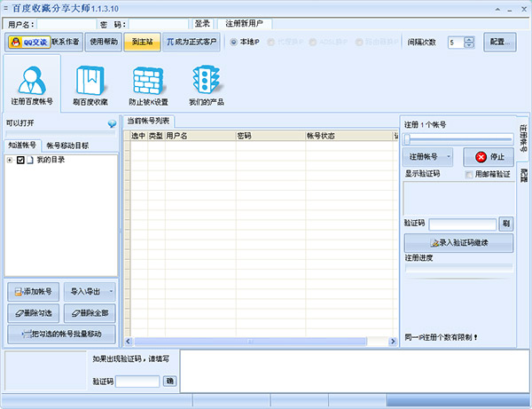Decrease 间隔次数 with down arrow
Image resolution: width=532 pixels, height=409 pixels.
tap(469, 45)
